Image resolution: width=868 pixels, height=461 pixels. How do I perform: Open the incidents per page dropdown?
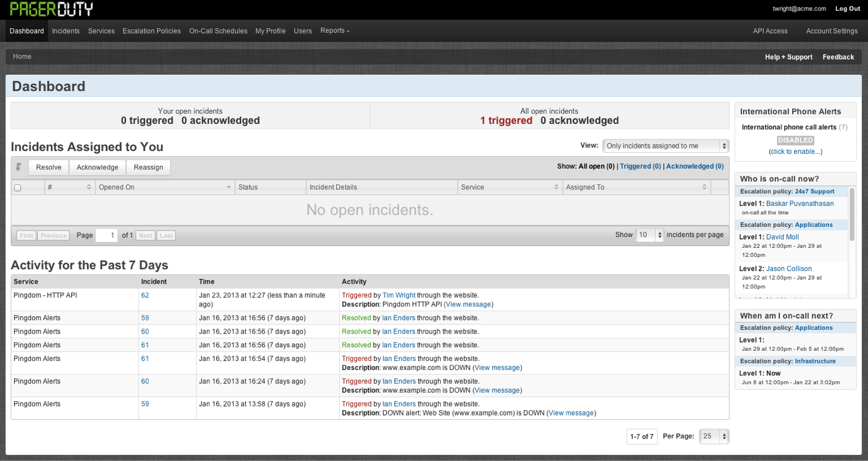tap(650, 235)
